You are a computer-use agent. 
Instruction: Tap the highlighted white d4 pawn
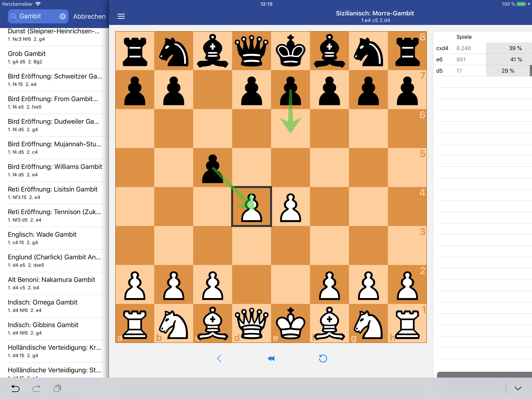coord(251,207)
